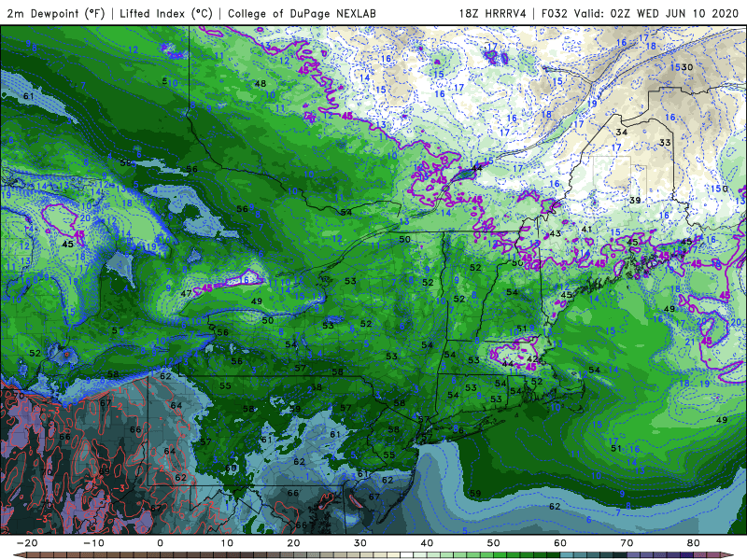
Task: Click the '60' label on the color scale
Action: tap(560, 543)
